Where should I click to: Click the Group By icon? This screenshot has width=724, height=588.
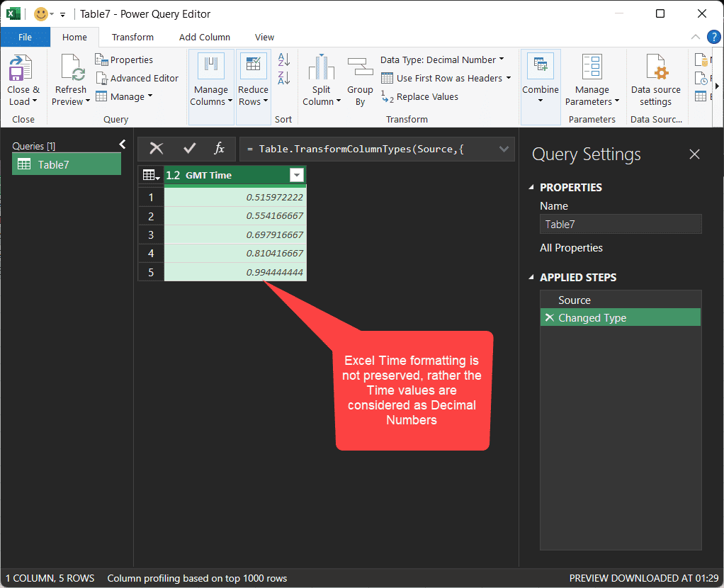coord(360,69)
